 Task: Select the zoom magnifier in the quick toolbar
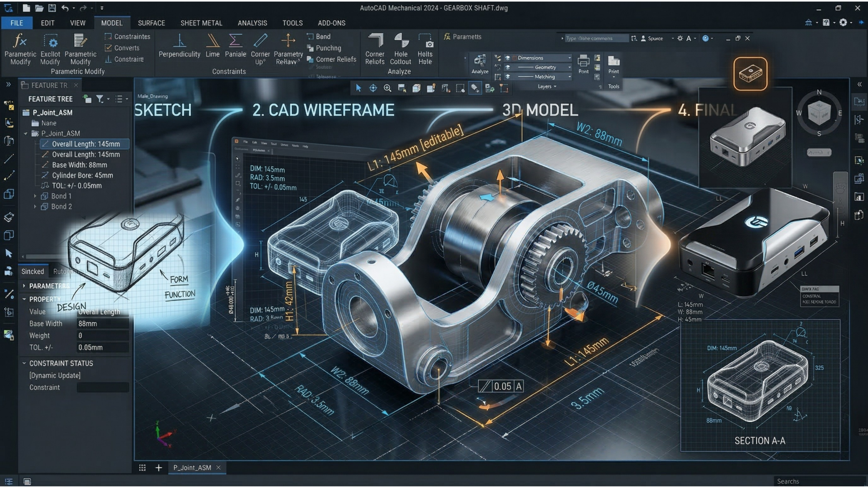tap(387, 87)
